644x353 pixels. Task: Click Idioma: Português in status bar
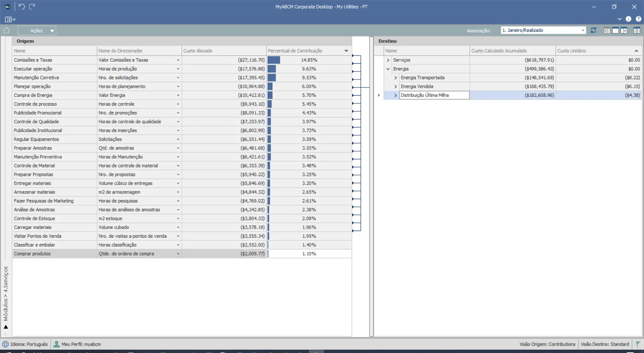coord(25,344)
